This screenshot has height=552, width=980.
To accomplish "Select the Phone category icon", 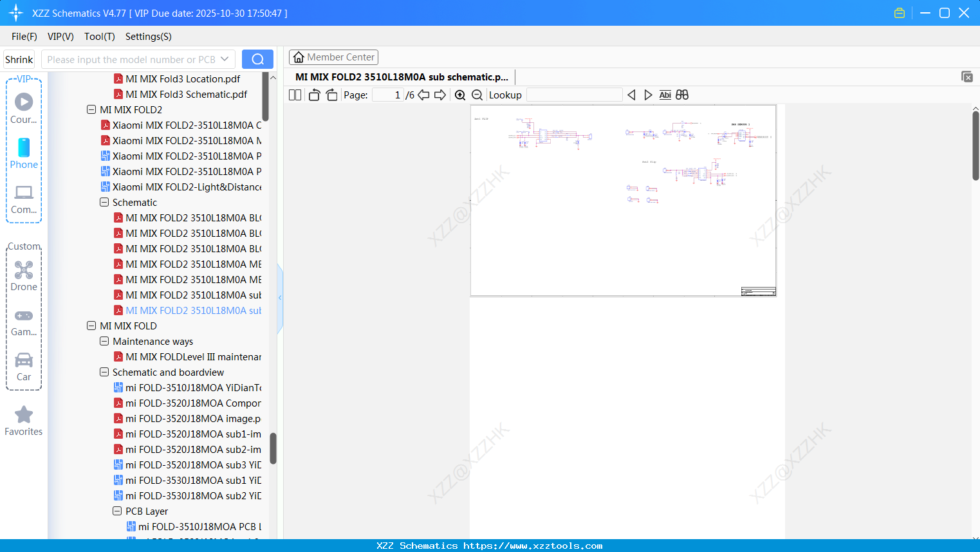I will tap(24, 147).
